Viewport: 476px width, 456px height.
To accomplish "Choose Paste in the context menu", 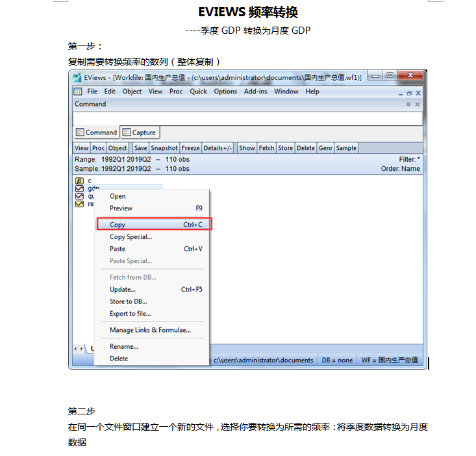I will tap(152, 249).
